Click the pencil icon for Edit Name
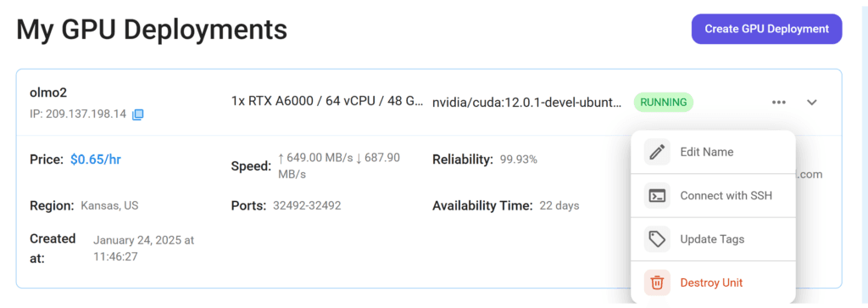The height and width of the screenshot is (308, 868). click(657, 152)
